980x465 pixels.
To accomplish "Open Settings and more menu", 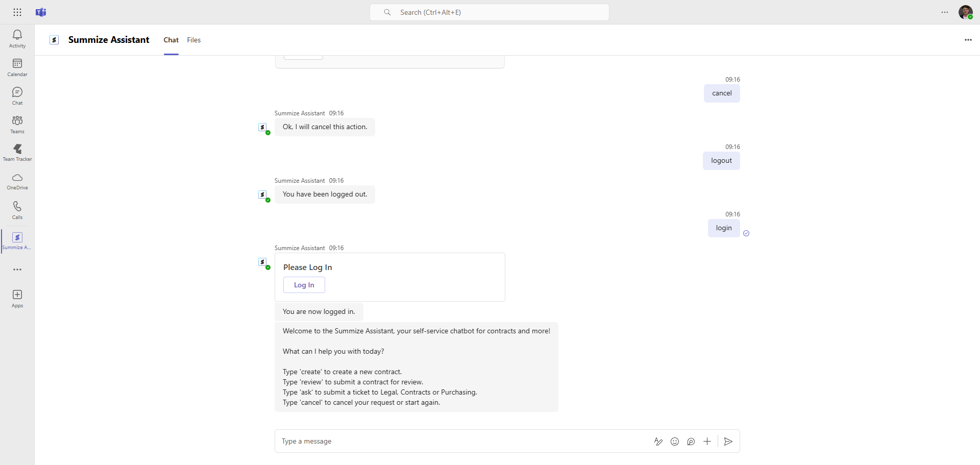I will [x=945, y=12].
